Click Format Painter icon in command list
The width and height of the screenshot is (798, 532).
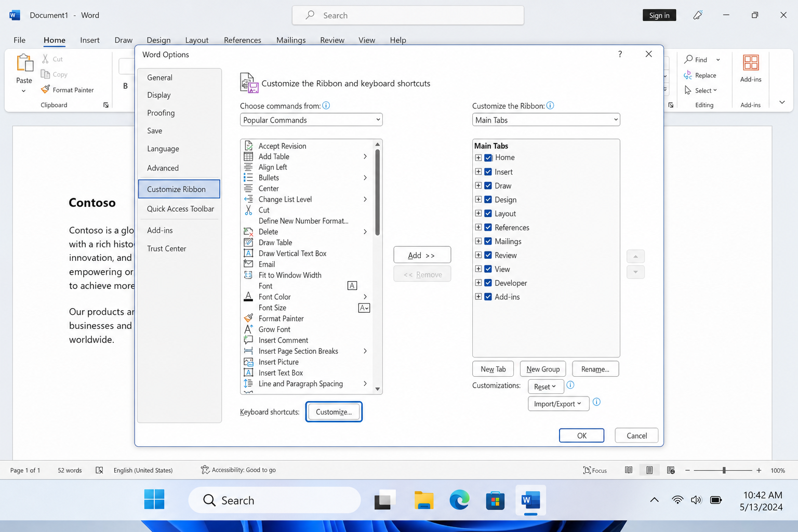248,318
